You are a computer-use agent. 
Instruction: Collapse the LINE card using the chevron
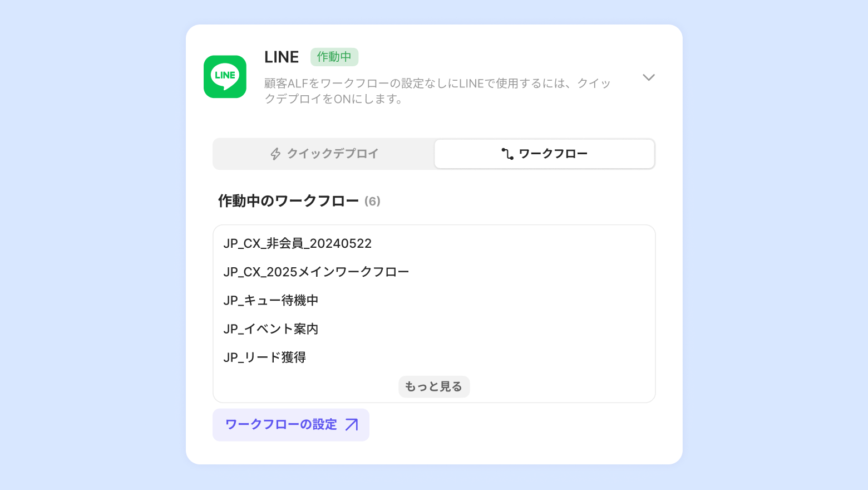click(648, 77)
